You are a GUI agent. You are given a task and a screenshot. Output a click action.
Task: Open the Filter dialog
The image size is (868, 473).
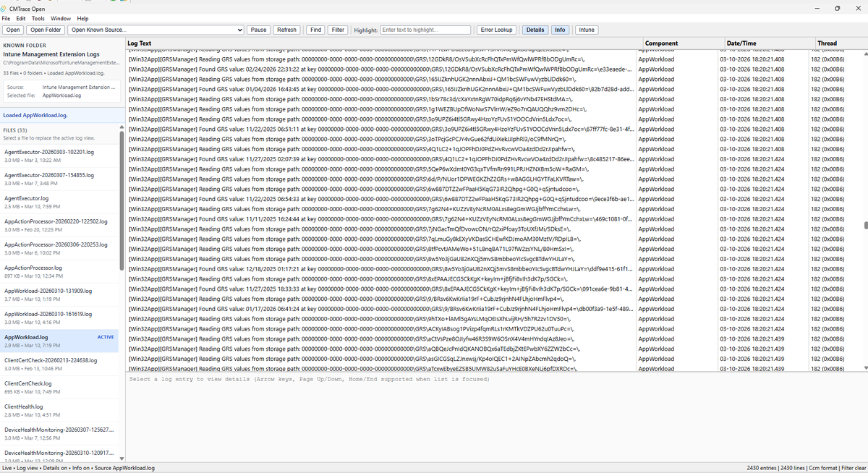coord(338,30)
